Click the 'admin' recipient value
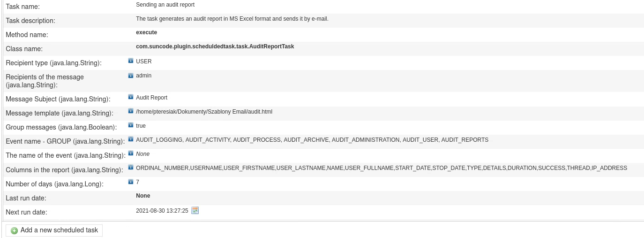 143,76
